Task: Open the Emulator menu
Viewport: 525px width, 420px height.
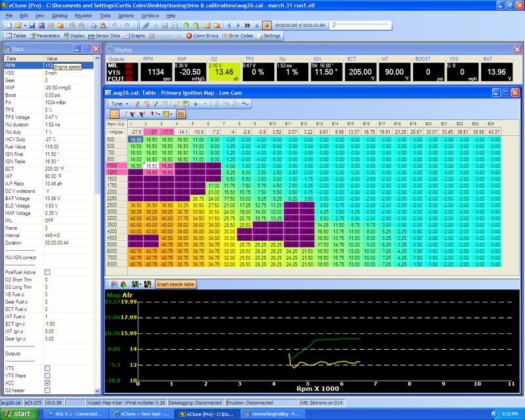Action: coord(83,16)
